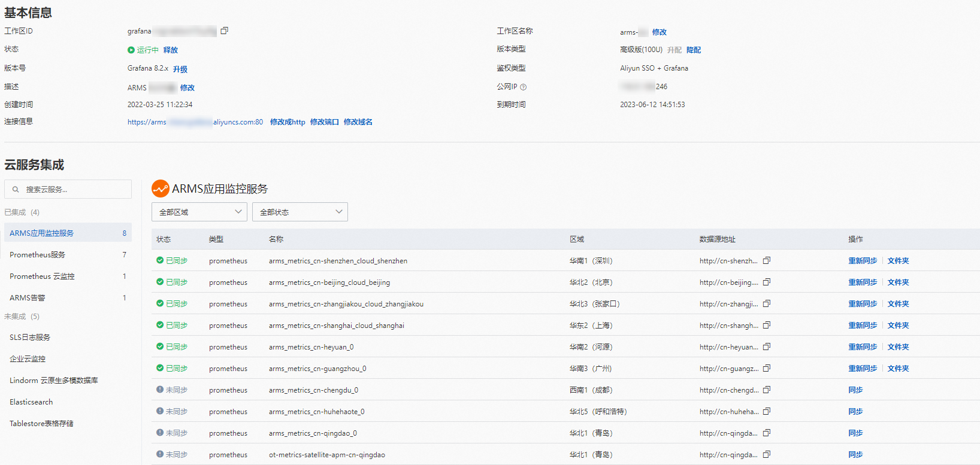The height and width of the screenshot is (465, 980).
Task: Click the search magnifier icon in 搜索云服务
Action: pos(16,189)
